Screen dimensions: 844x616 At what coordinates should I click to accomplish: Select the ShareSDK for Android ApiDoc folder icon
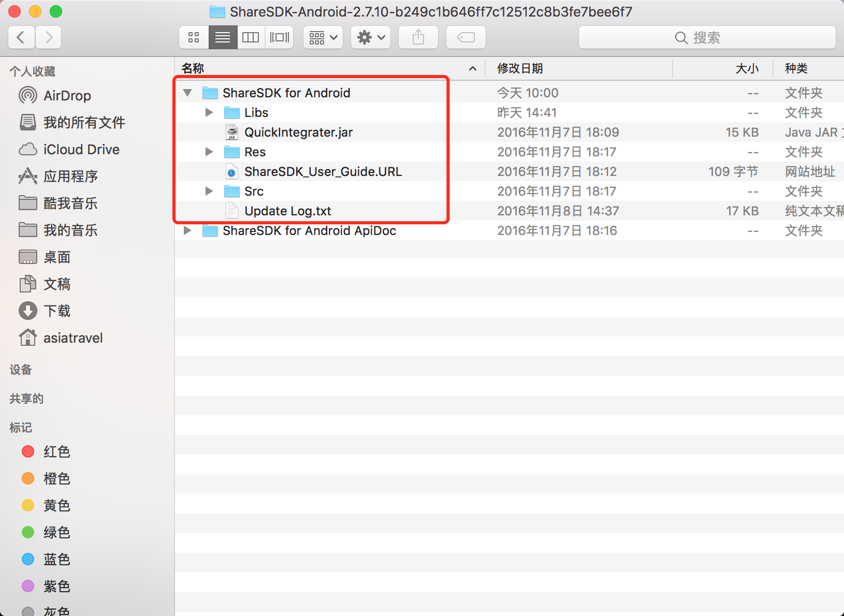pos(210,230)
